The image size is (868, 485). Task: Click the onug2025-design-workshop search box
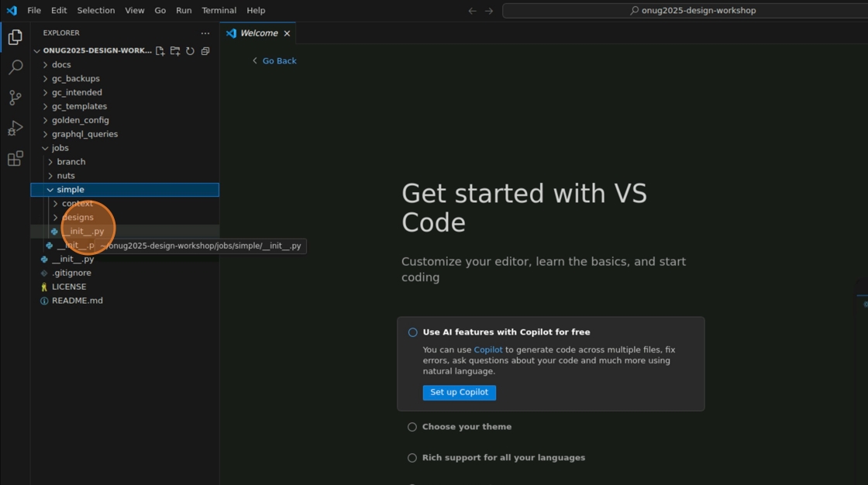point(692,11)
